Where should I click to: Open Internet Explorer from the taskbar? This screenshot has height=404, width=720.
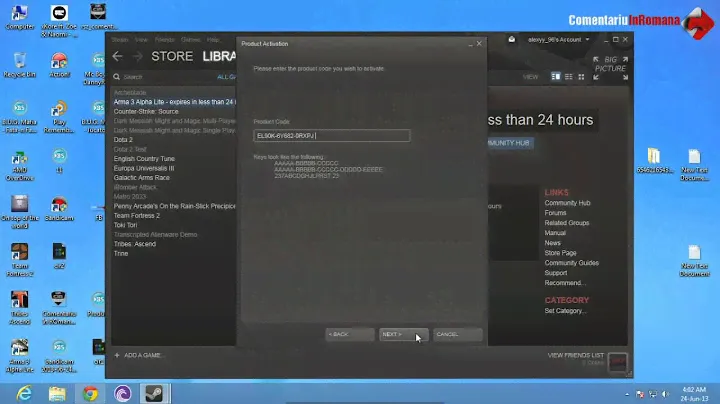pos(24,391)
